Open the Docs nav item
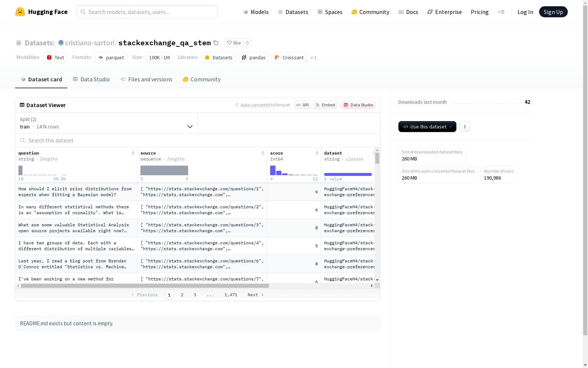 click(408, 12)
